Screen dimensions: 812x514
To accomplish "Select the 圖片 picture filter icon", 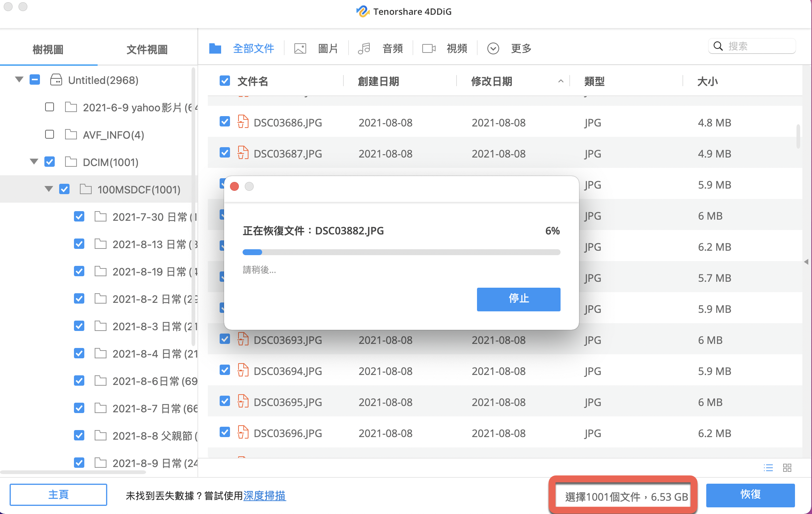I will [300, 48].
